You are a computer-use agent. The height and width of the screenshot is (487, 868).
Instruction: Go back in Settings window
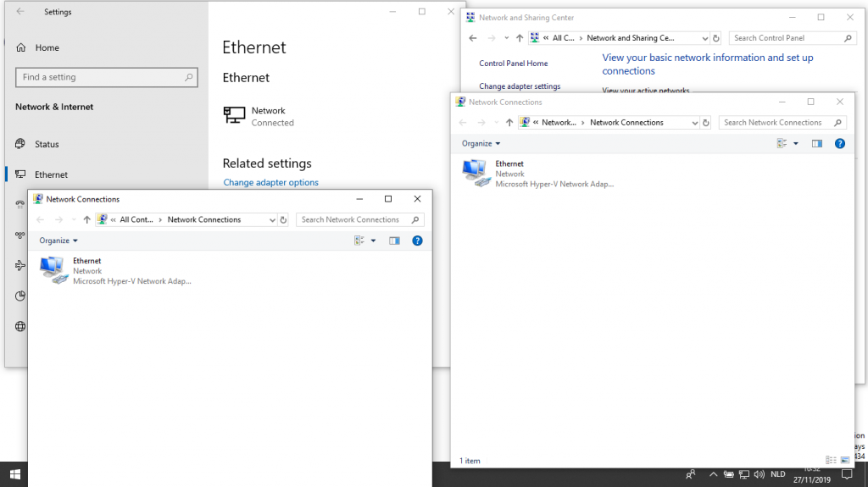[x=20, y=12]
